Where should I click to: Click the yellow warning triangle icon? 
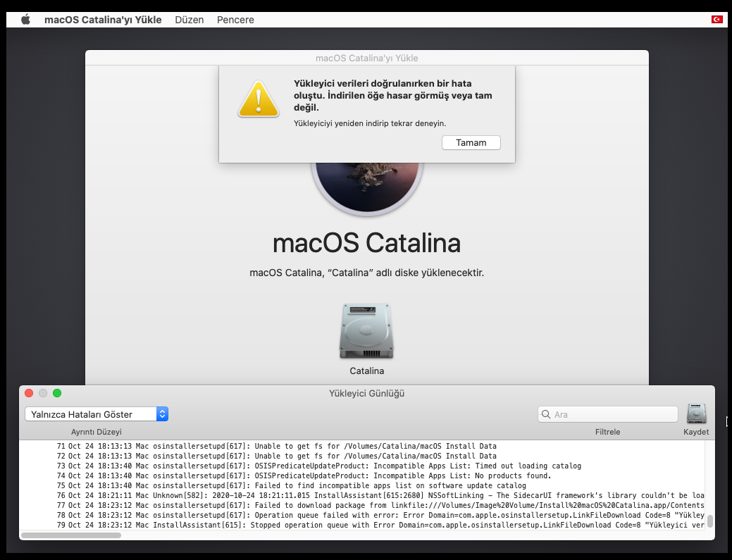[x=259, y=98]
